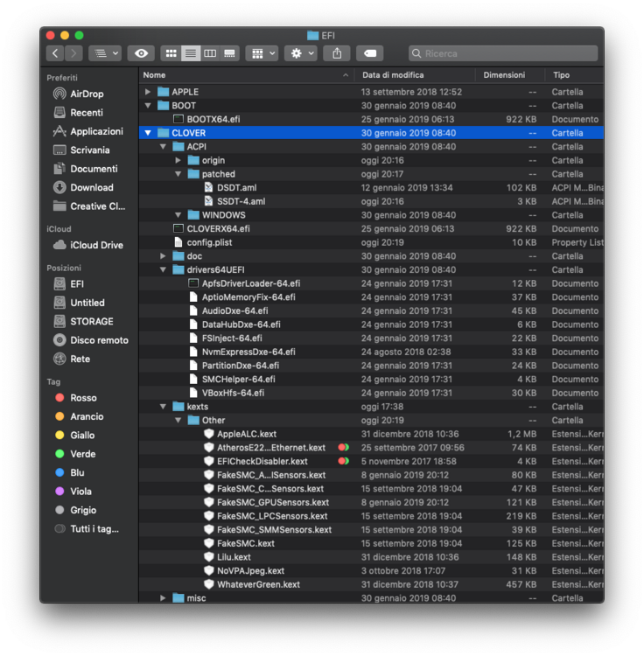The image size is (644, 656).
Task: Go back with the left arrow button
Action: (x=55, y=53)
